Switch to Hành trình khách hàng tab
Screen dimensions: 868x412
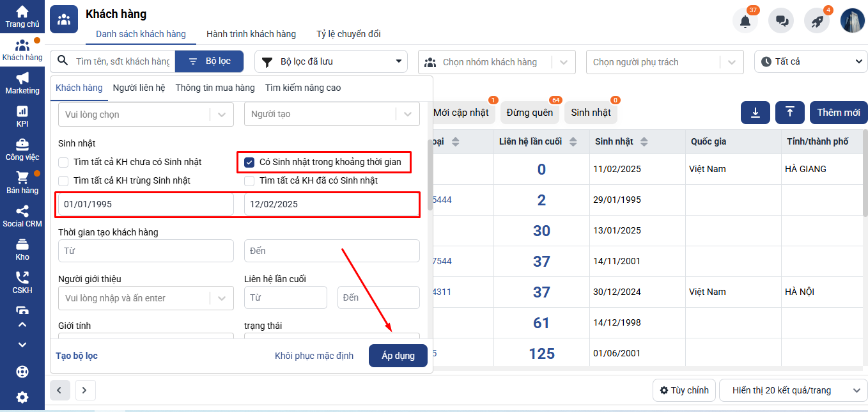pos(251,34)
